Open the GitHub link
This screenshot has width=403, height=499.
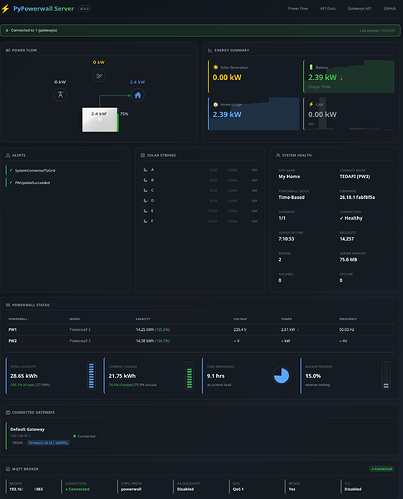390,8
